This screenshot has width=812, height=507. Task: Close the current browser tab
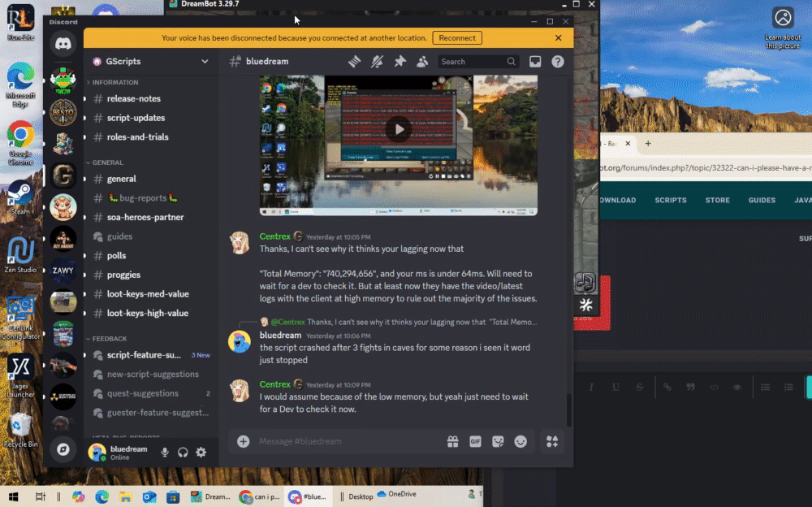coord(628,144)
